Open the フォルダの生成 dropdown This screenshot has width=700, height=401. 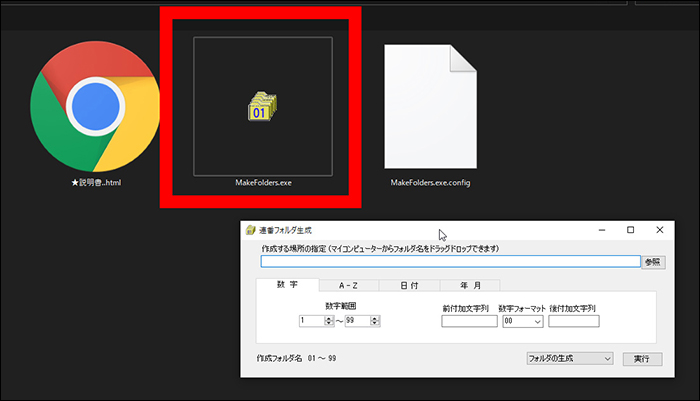click(569, 358)
